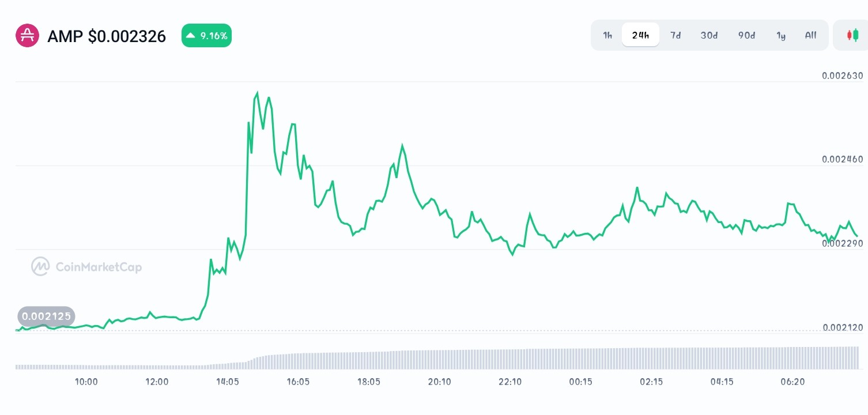This screenshot has height=415, width=868.
Task: Click the AMP $0.002326 price title
Action: [107, 36]
